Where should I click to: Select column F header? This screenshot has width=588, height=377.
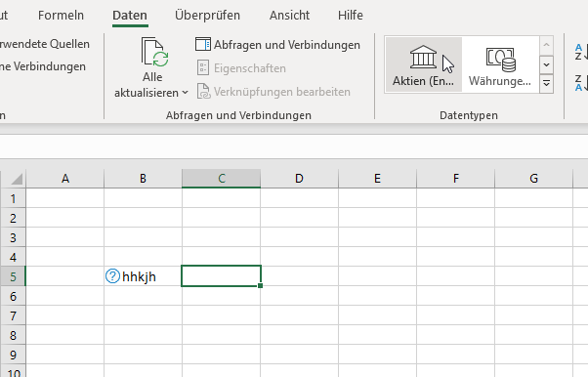coord(455,179)
